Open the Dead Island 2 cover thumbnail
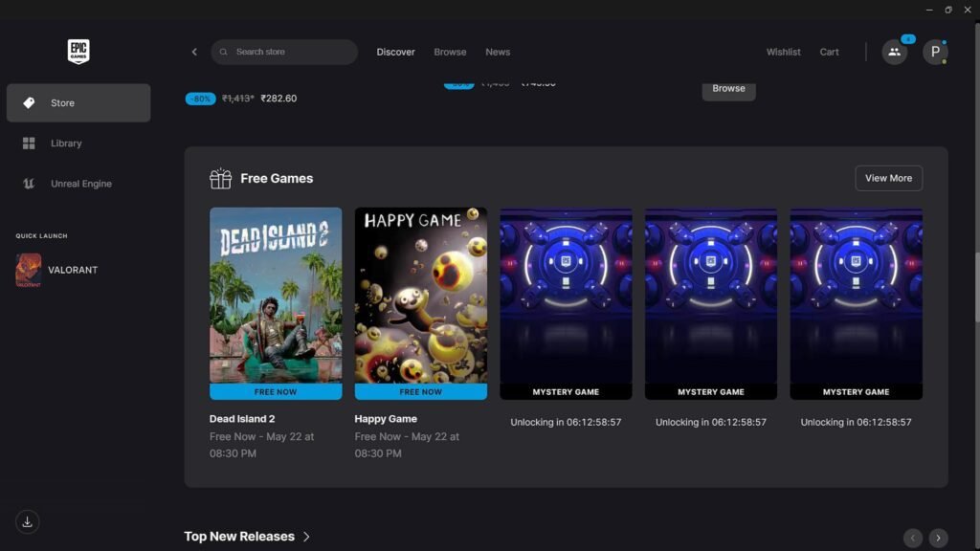The image size is (980, 551). click(276, 295)
